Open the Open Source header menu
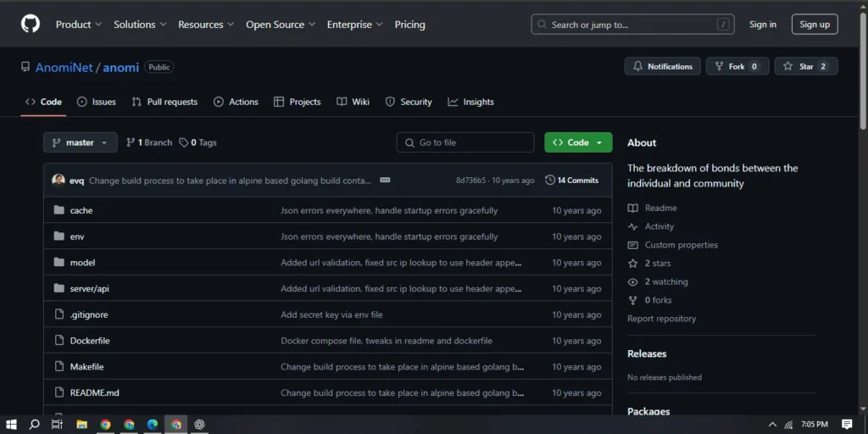Image resolution: width=868 pixels, height=434 pixels. tap(281, 25)
